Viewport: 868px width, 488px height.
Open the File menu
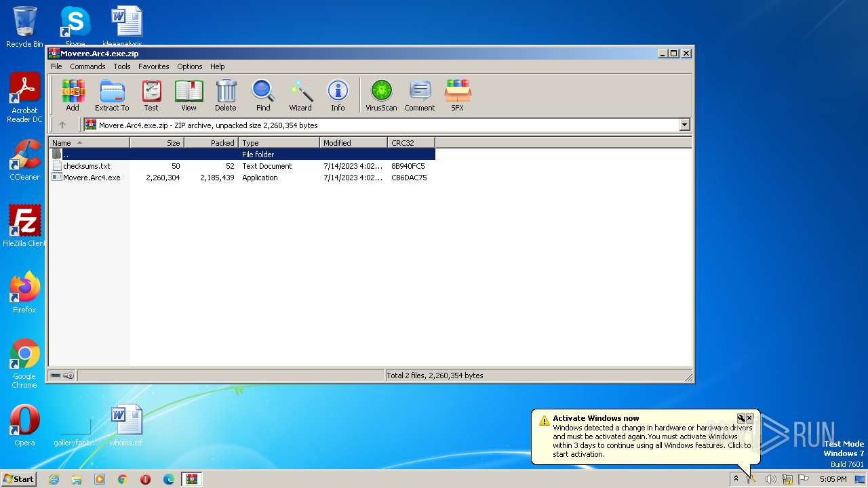[56, 66]
